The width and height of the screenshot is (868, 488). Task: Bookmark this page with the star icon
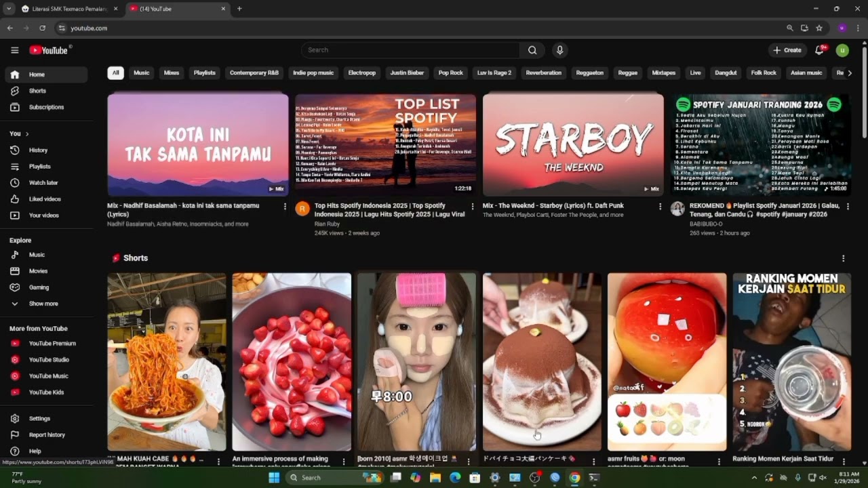click(x=819, y=28)
